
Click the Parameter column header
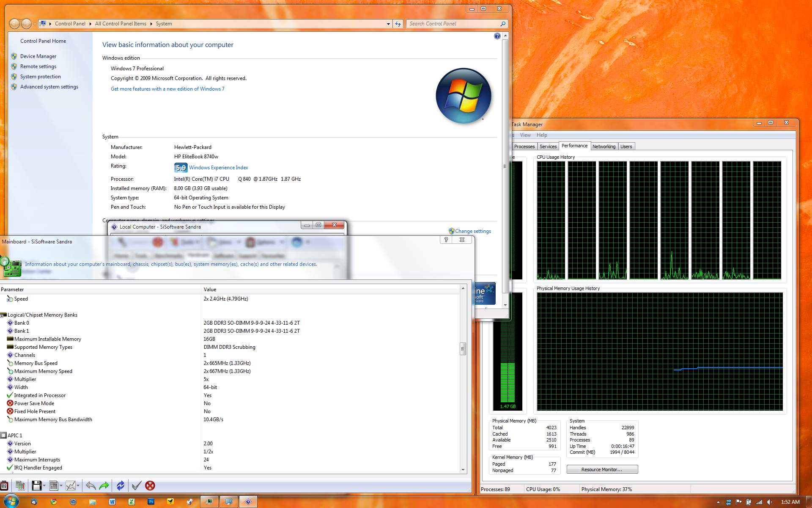coord(100,290)
